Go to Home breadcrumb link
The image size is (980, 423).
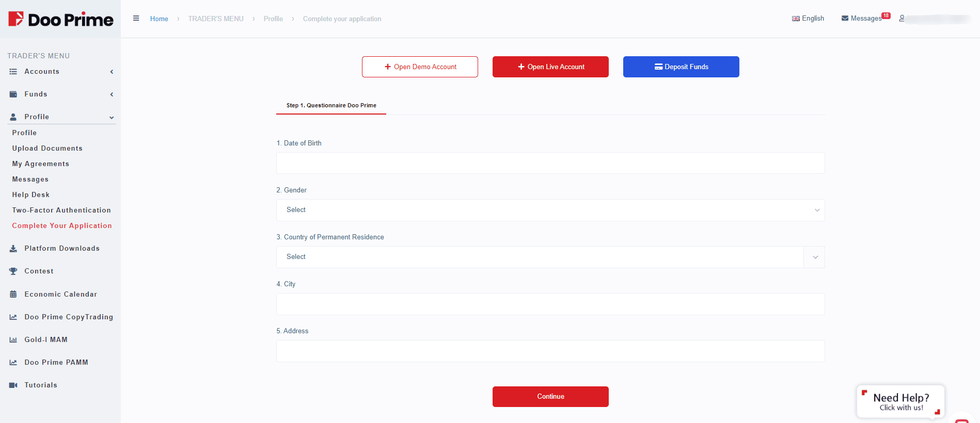click(159, 19)
